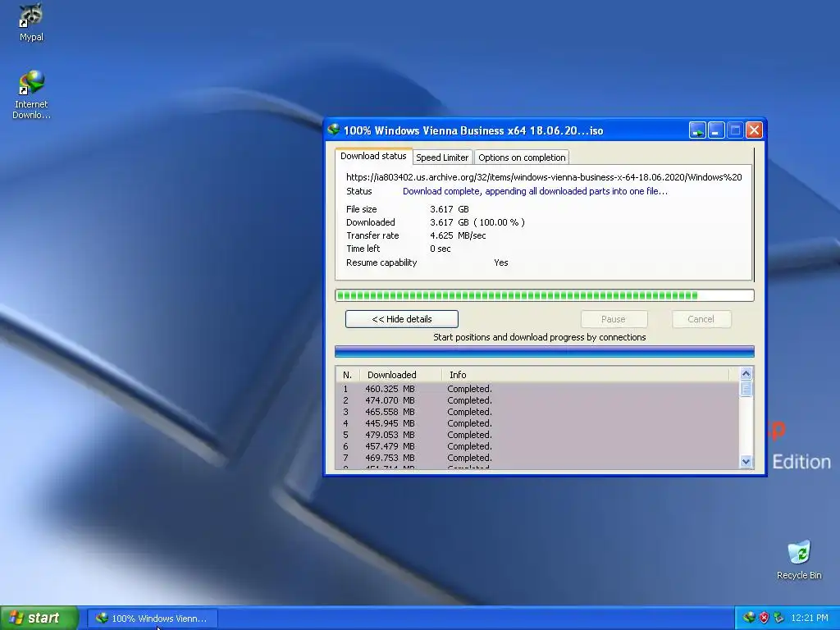Click the minimize-to-tray button with green arrow
The height and width of the screenshot is (630, 840).
(x=697, y=130)
